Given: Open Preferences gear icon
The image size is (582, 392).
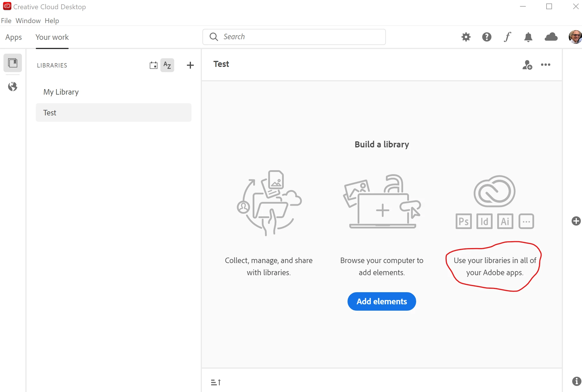Looking at the screenshot, I should [466, 37].
